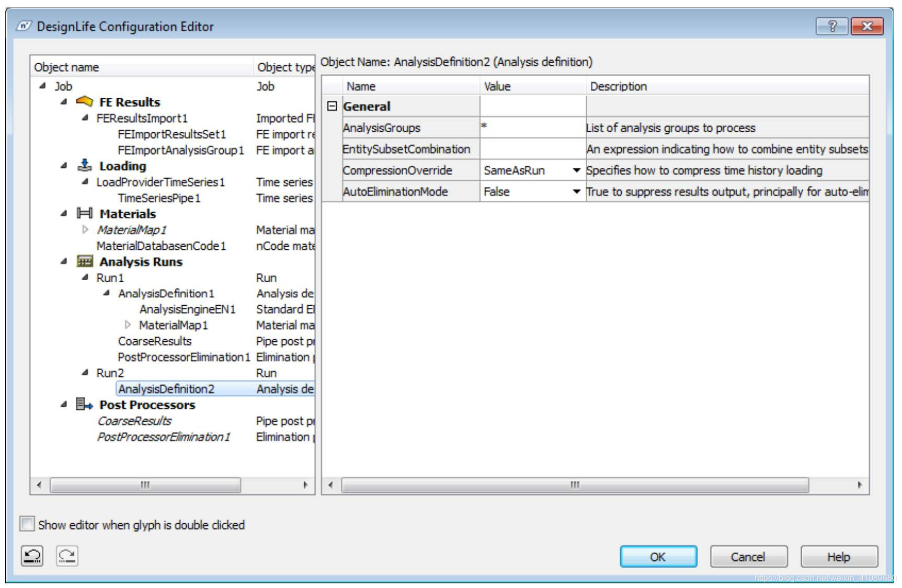
Task: Select FEImportResultsSet1 in the tree
Action: tap(172, 134)
